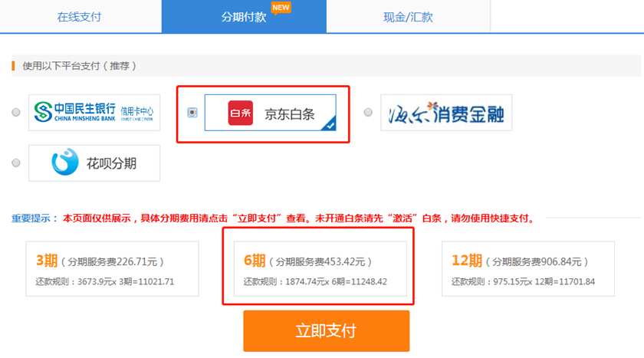Image resolution: width=644 pixels, height=358 pixels.
Task: Click 还款规则：1874.74元x 6期=11248.42
Action: pyautogui.click(x=315, y=281)
